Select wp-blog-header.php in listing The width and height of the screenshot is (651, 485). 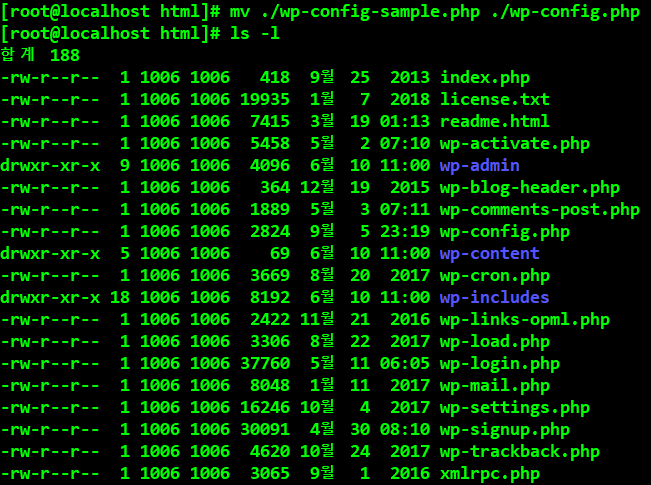tap(530, 188)
